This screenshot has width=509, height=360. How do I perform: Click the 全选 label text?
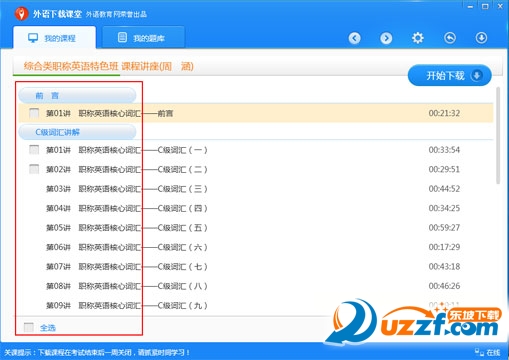48,328
